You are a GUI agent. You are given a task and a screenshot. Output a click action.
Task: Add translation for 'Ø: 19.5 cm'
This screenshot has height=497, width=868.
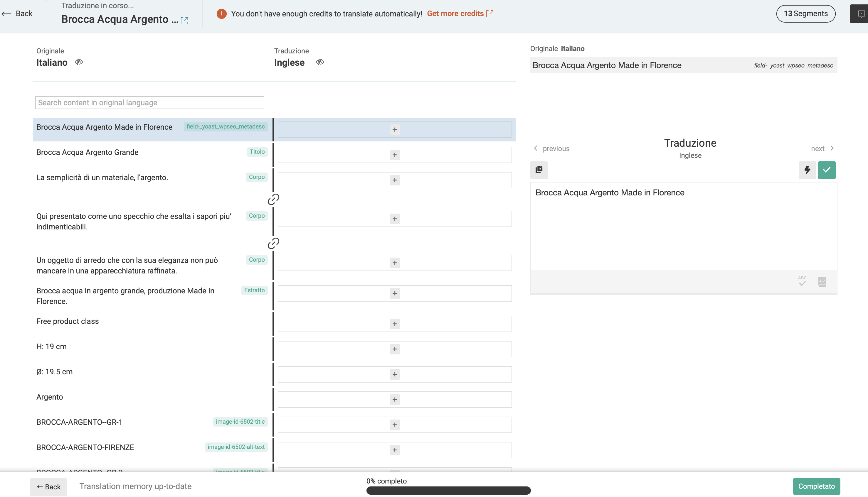(x=395, y=374)
